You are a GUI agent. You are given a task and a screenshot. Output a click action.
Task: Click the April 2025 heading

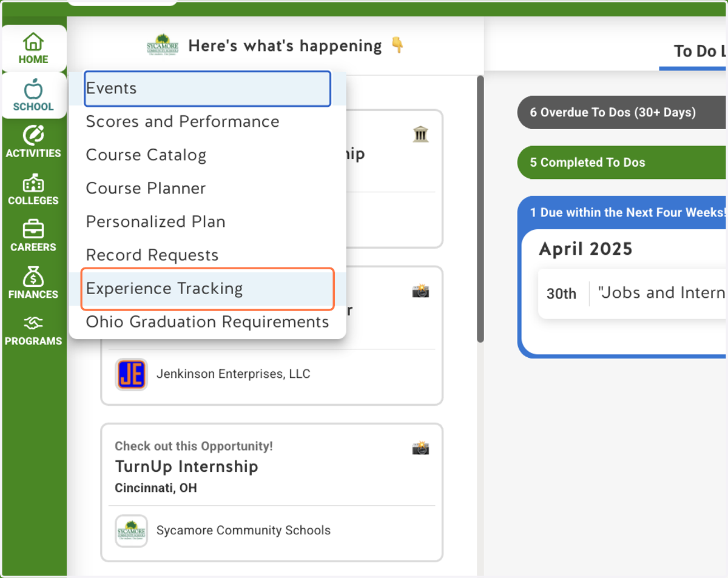[x=586, y=249]
